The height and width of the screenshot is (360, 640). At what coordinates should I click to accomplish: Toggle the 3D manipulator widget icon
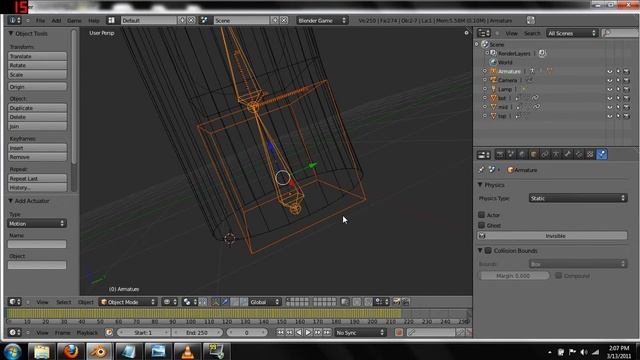(216, 302)
